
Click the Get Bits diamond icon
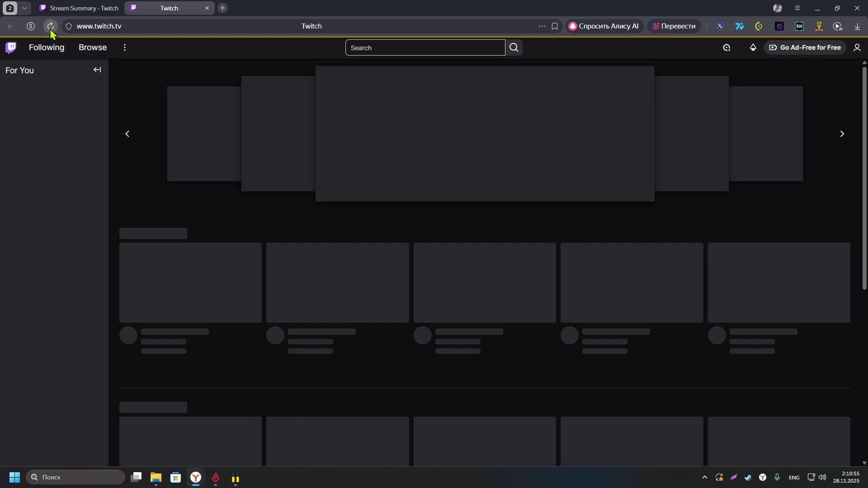[x=753, y=47]
